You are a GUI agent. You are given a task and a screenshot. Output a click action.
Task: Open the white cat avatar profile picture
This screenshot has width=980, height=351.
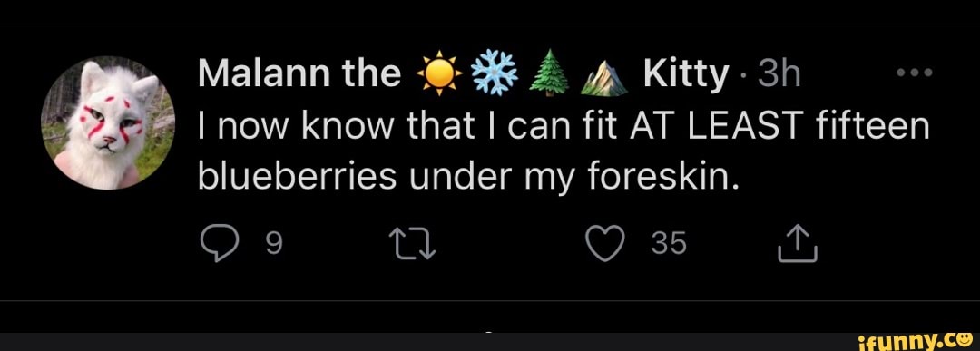tap(107, 123)
